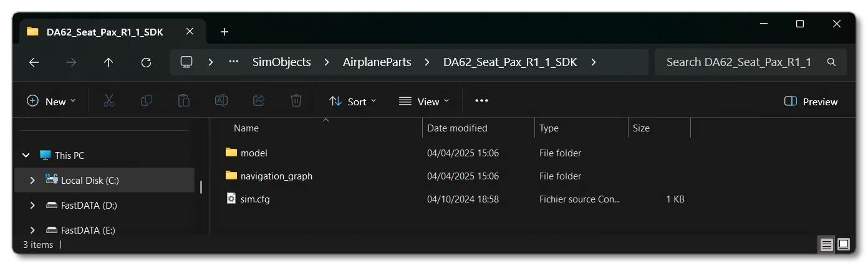Open a new tab with plus button
Screen dimensions: 868x266
[x=224, y=32]
